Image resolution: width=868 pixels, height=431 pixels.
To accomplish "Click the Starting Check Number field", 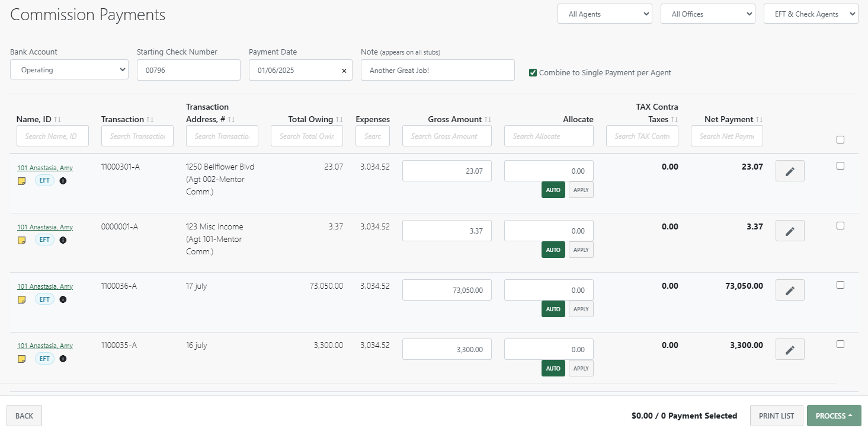I will [x=188, y=70].
